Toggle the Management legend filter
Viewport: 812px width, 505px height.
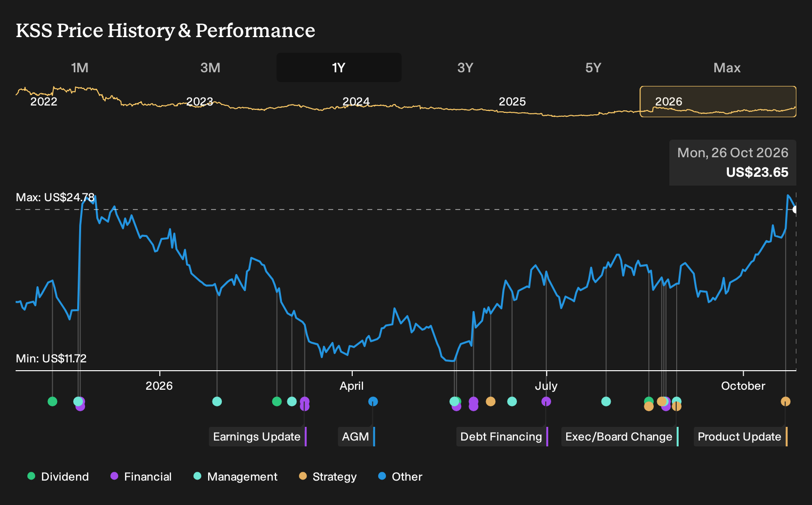[x=235, y=476]
